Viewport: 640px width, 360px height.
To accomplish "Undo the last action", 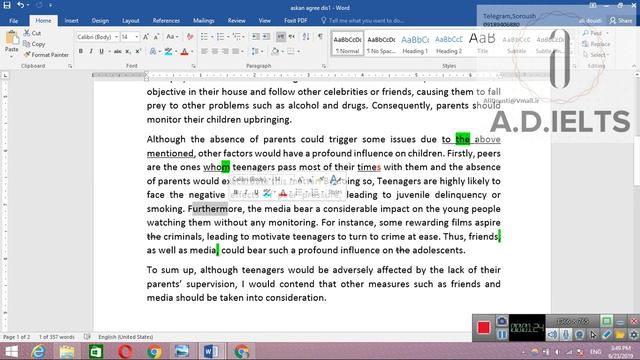I will point(20,6).
